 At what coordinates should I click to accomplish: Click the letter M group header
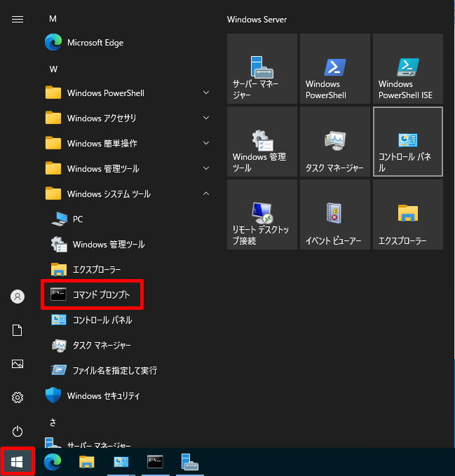coord(53,19)
